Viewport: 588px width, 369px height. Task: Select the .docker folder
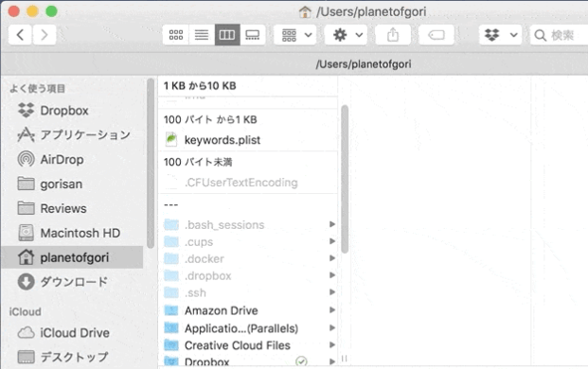[x=247, y=258]
